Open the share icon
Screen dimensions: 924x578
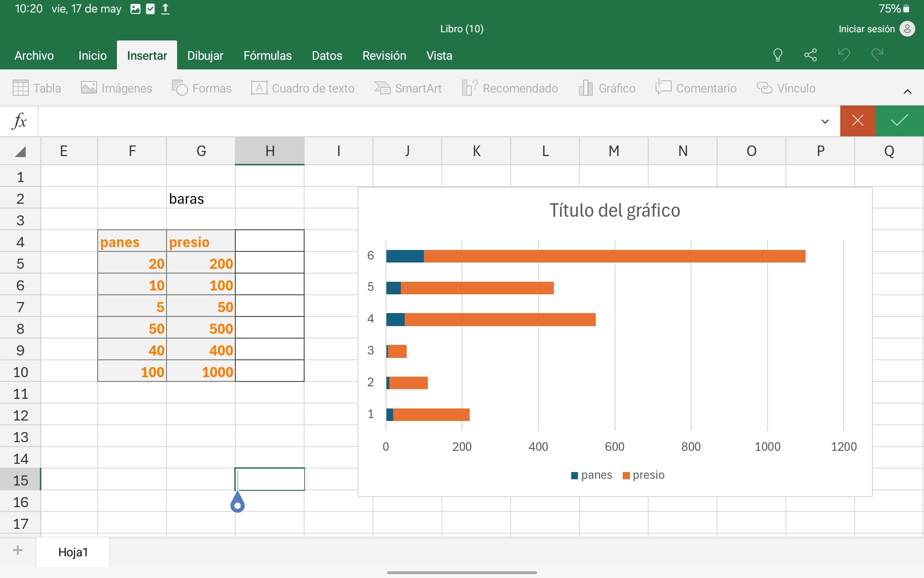click(x=810, y=55)
